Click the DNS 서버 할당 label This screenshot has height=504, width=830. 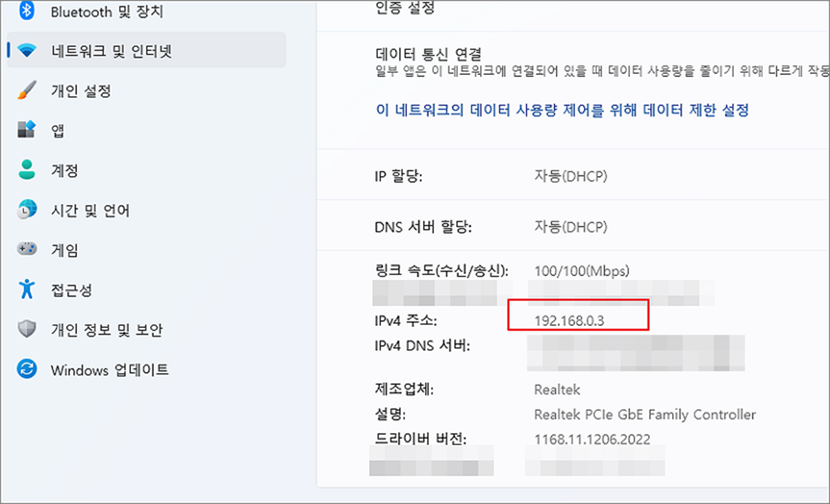point(423,227)
